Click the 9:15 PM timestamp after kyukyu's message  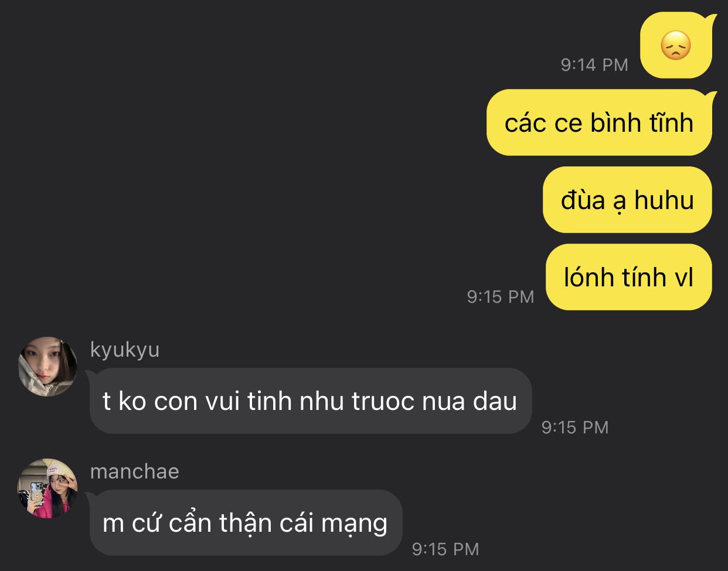tap(575, 427)
